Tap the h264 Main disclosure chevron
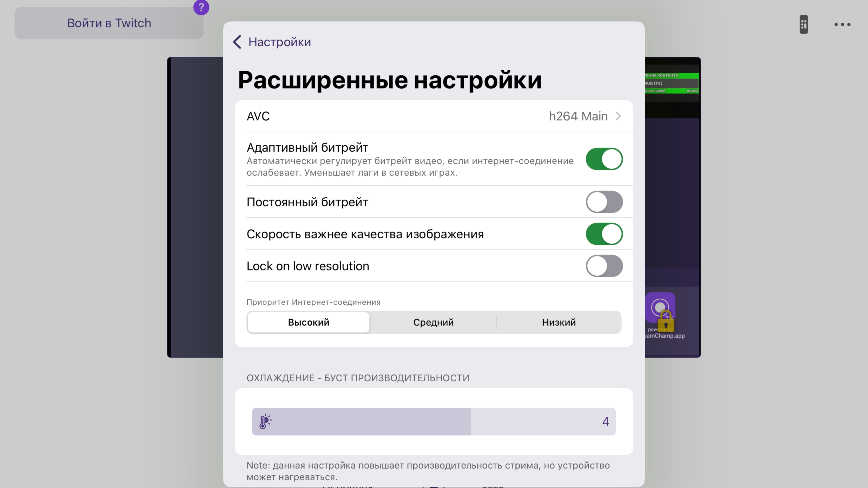This screenshot has width=868, height=488. (x=618, y=116)
